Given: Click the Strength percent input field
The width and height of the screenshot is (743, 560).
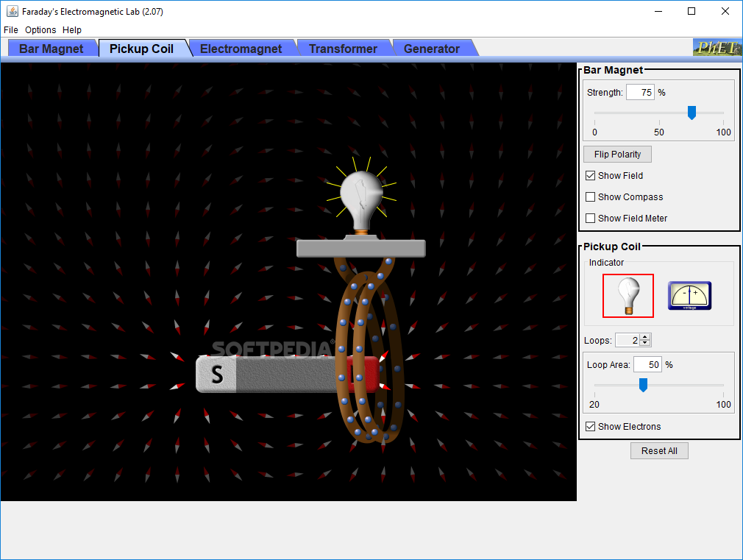Looking at the screenshot, I should (x=640, y=93).
